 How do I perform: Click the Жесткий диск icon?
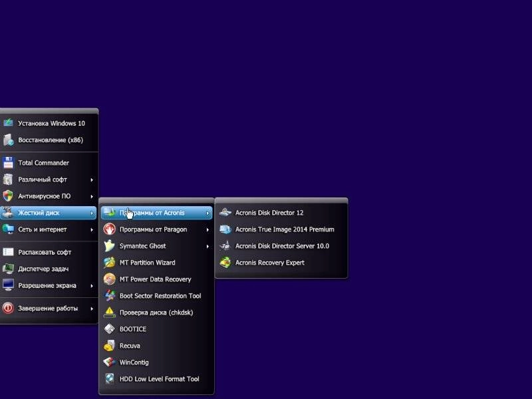(7, 212)
